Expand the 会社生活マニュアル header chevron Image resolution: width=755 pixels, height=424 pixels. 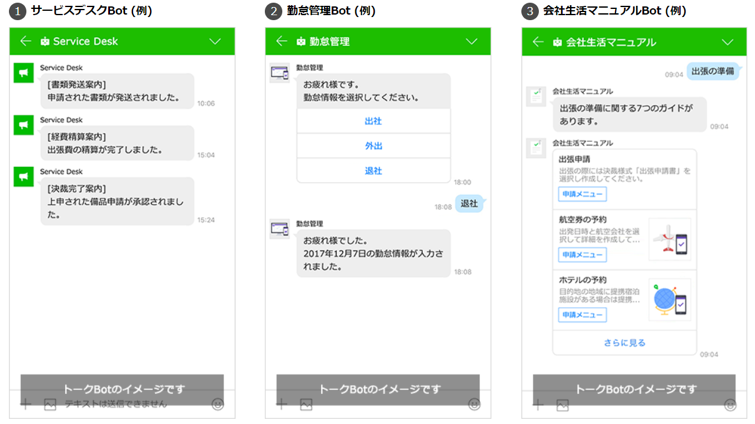pyautogui.click(x=728, y=42)
